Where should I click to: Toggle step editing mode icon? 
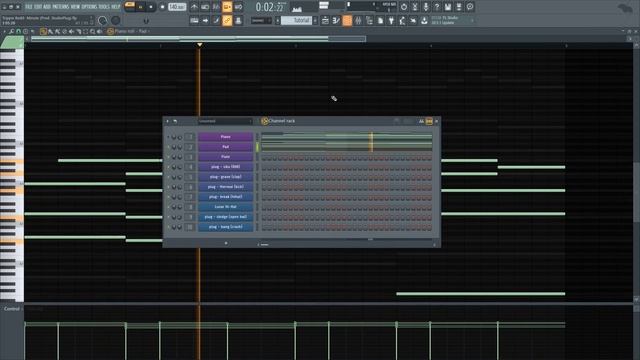tap(216, 20)
